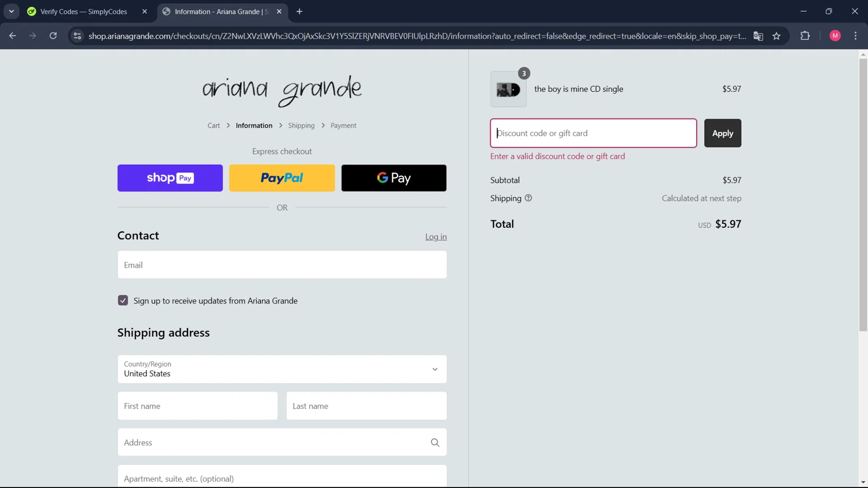Click the 'Enter a valid discount code' error text

click(x=557, y=156)
